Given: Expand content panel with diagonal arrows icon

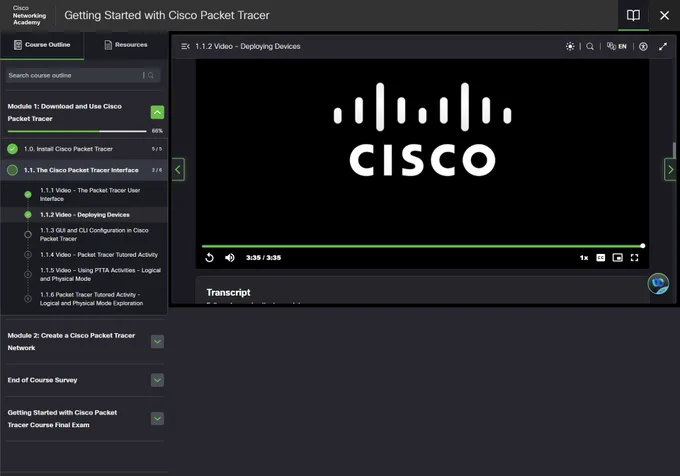Looking at the screenshot, I should [x=663, y=46].
